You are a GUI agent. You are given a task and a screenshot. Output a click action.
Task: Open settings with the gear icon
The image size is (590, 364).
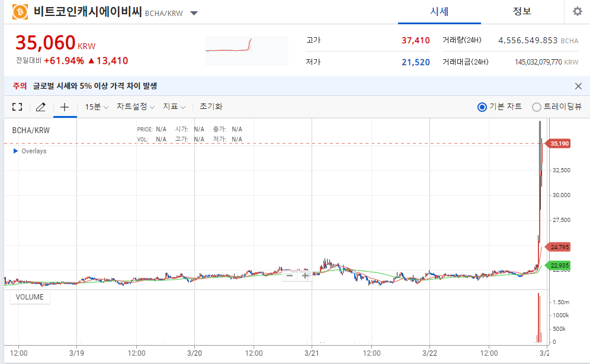click(x=577, y=12)
